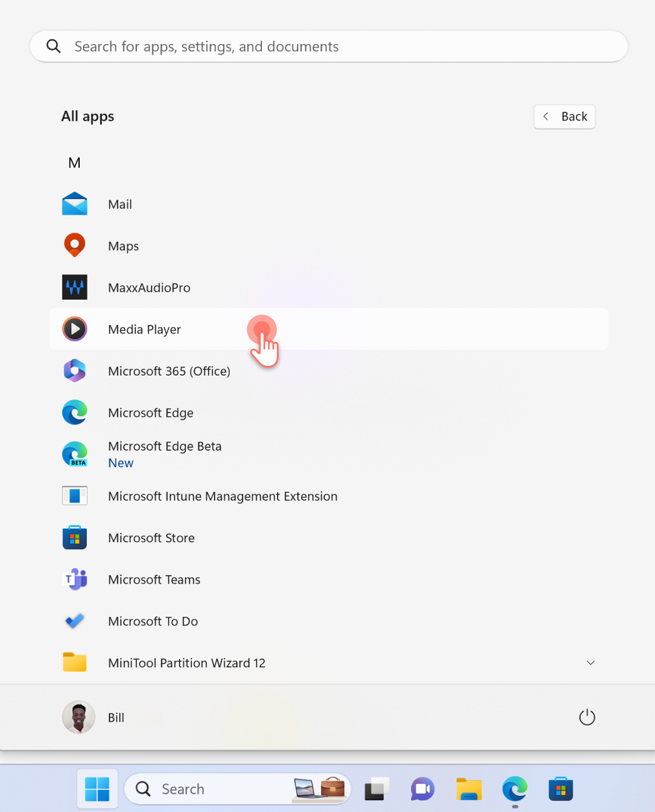This screenshot has width=655, height=812.
Task: Open MaxxAudioPro waveform icon
Action: [75, 287]
